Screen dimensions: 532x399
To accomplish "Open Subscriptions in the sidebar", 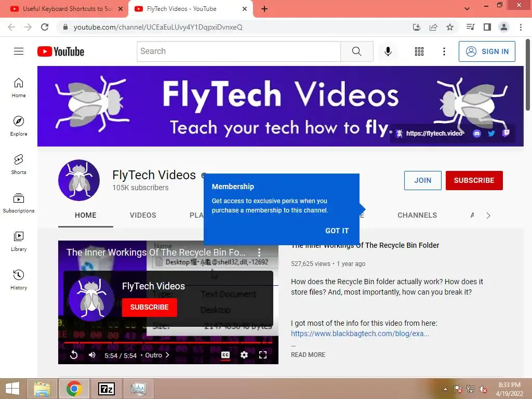I will click(19, 203).
